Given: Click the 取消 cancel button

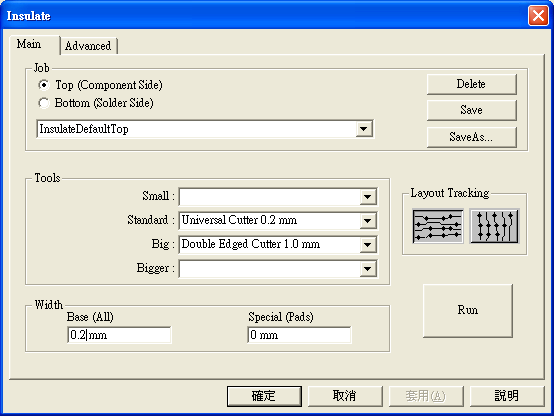Looking at the screenshot, I should (x=345, y=396).
